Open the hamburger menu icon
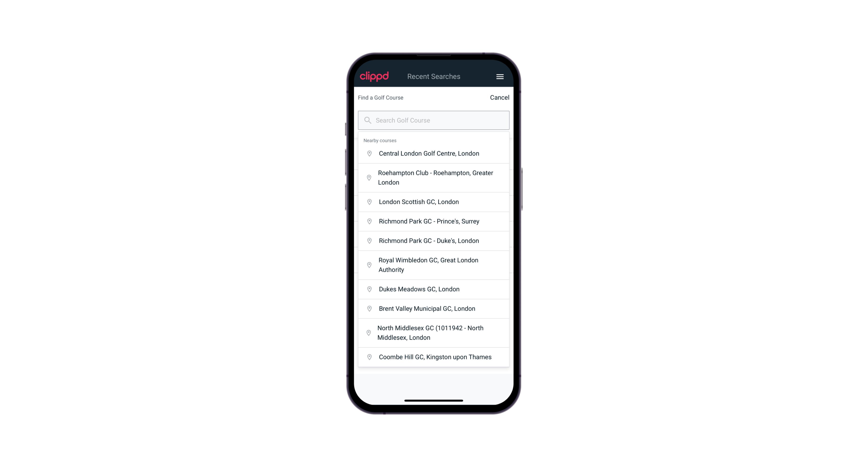The height and width of the screenshot is (467, 868). tap(500, 76)
